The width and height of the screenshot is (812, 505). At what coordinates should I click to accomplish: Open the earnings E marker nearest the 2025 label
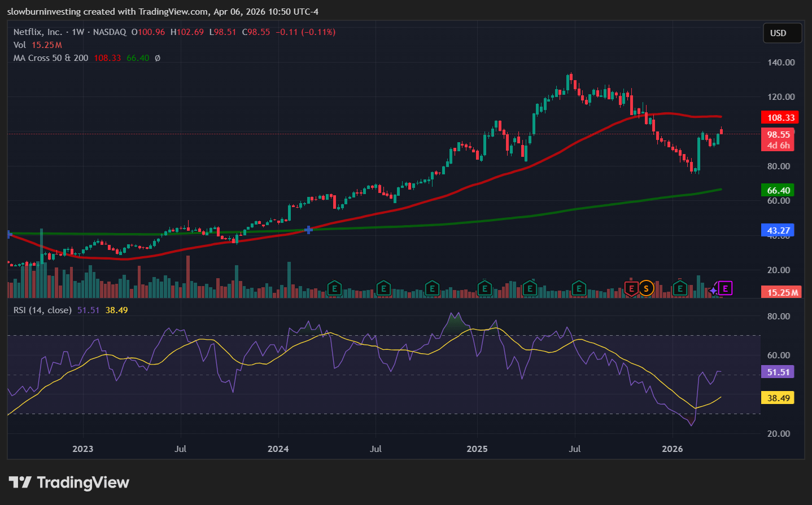[484, 289]
